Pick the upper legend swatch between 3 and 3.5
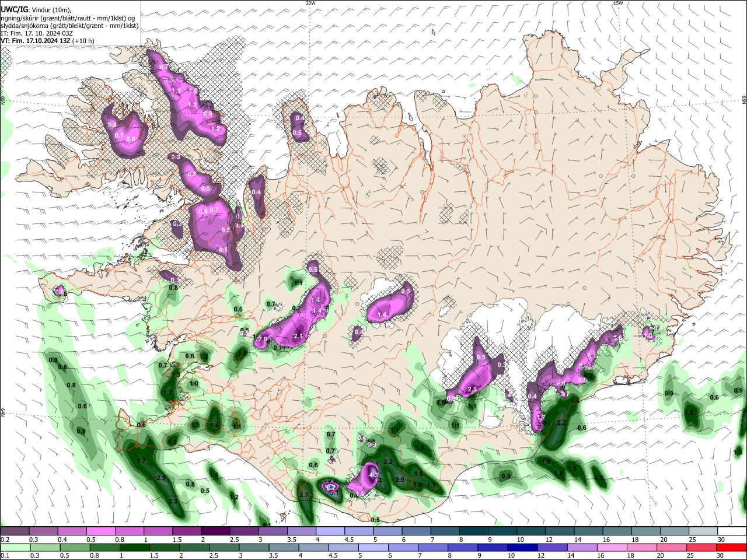The height and width of the screenshot is (560, 747). pyautogui.click(x=273, y=531)
